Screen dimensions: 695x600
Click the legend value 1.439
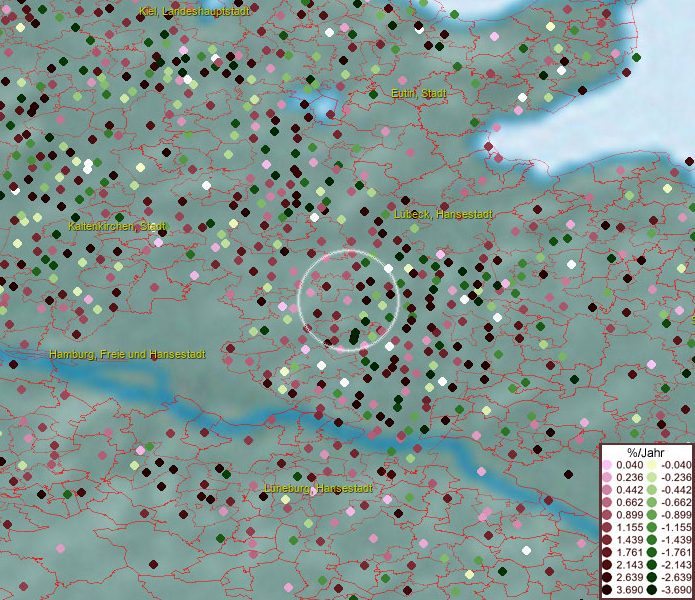click(629, 540)
